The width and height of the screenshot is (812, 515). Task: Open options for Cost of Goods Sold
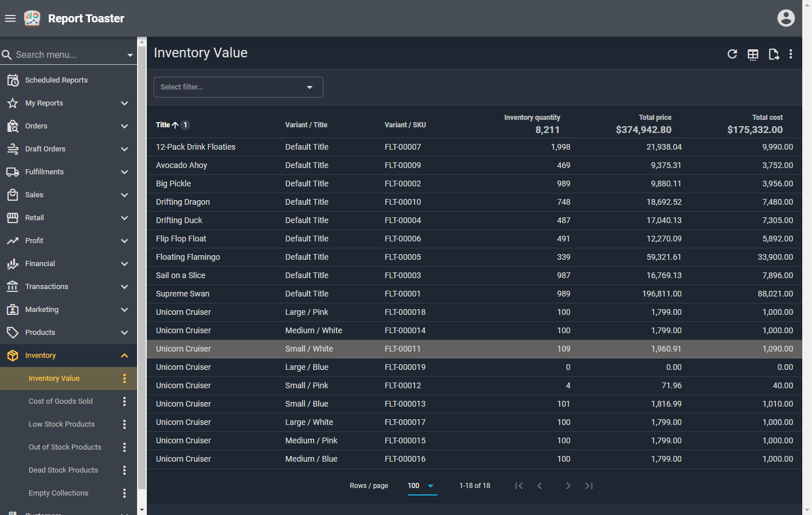point(124,401)
